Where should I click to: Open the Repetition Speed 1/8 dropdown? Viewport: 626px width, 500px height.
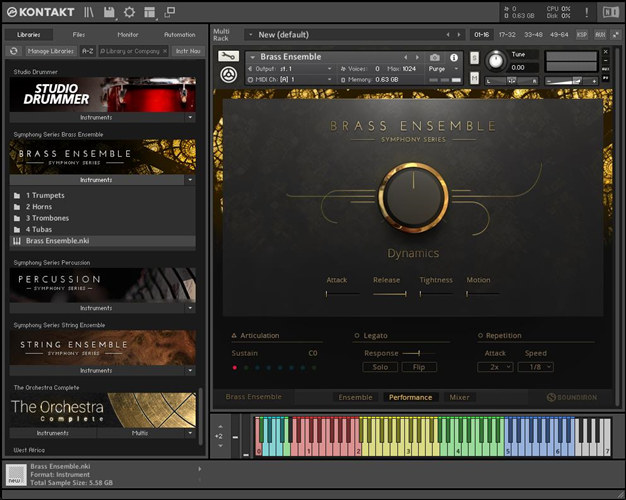click(x=535, y=367)
